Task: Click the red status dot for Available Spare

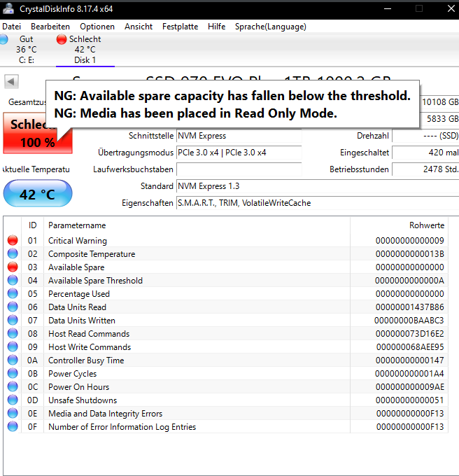Action: click(13, 267)
